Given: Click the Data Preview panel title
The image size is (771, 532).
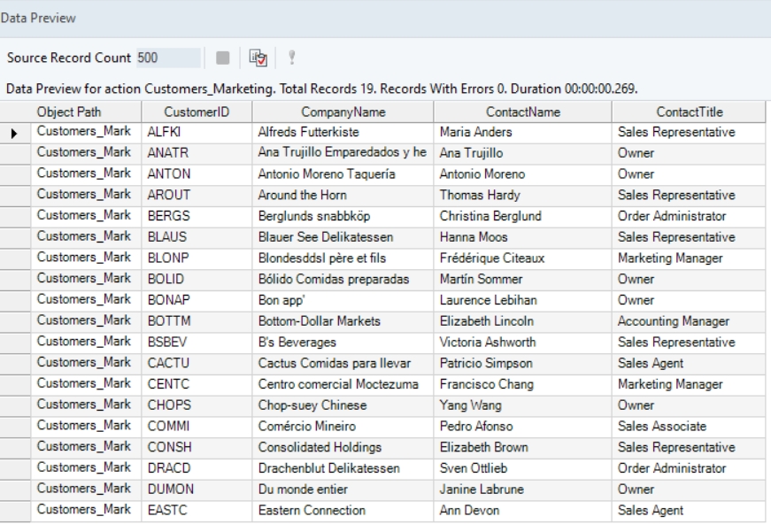Looking at the screenshot, I should point(38,18).
